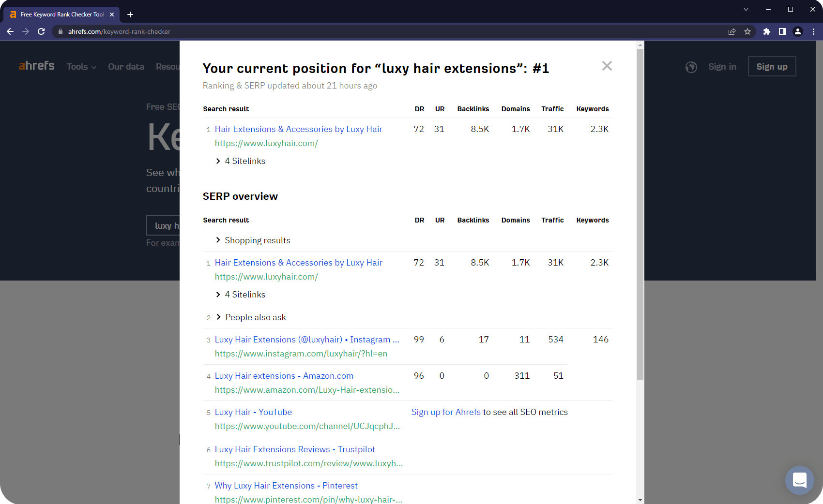Open the Our data menu item
Screen dimensions: 823x504
[x=126, y=67]
